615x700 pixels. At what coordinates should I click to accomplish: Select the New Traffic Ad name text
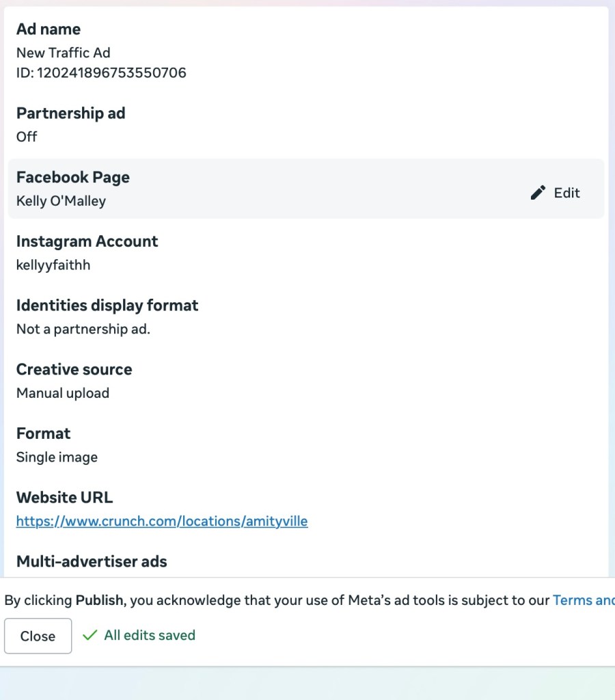tap(63, 53)
